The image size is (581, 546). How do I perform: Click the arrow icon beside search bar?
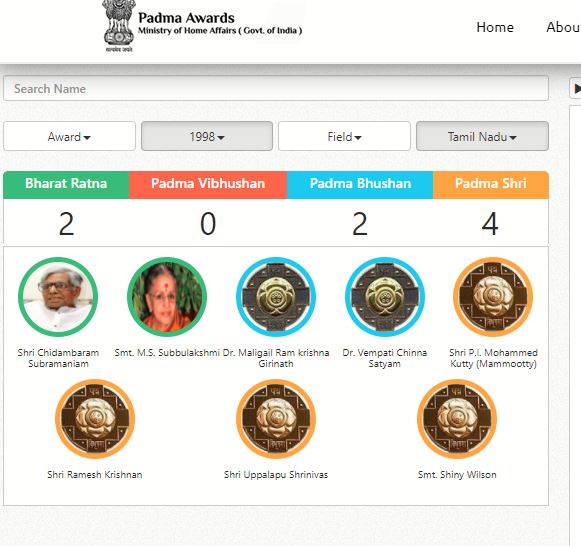point(575,89)
